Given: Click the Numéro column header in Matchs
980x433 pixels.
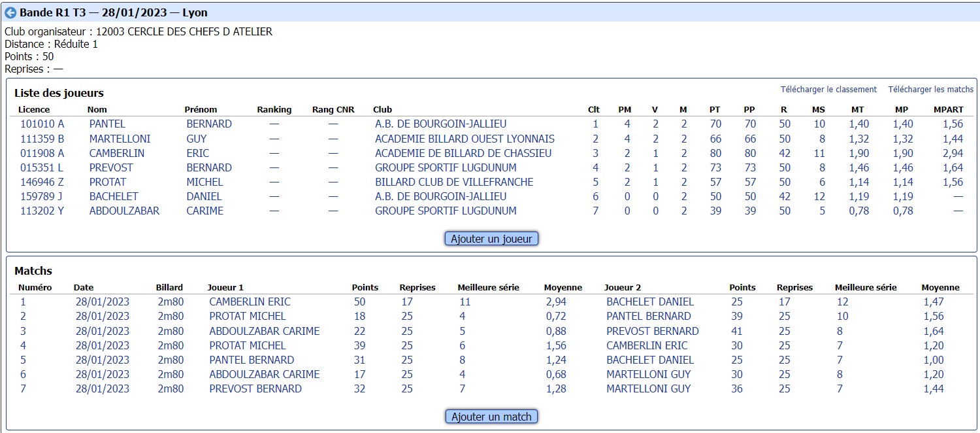Looking at the screenshot, I should tap(35, 288).
